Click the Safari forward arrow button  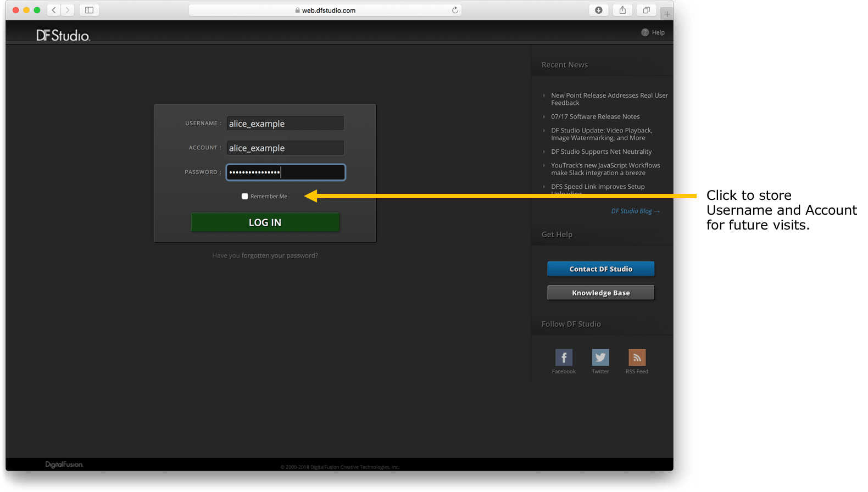click(68, 10)
